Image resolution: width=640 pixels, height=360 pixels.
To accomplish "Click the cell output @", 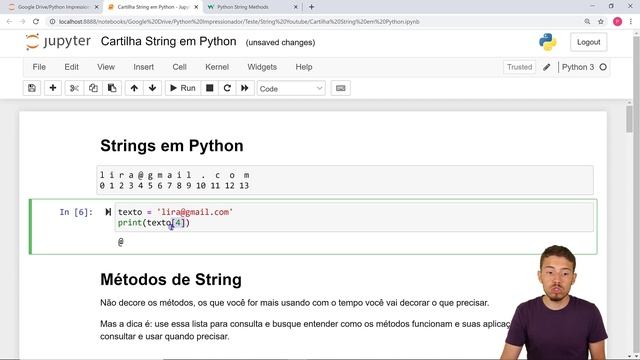I will pyautogui.click(x=120, y=242).
